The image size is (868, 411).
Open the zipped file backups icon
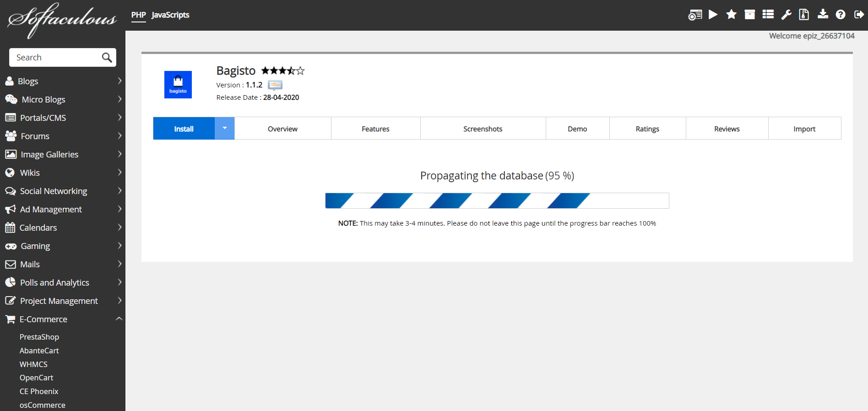pyautogui.click(x=804, y=15)
